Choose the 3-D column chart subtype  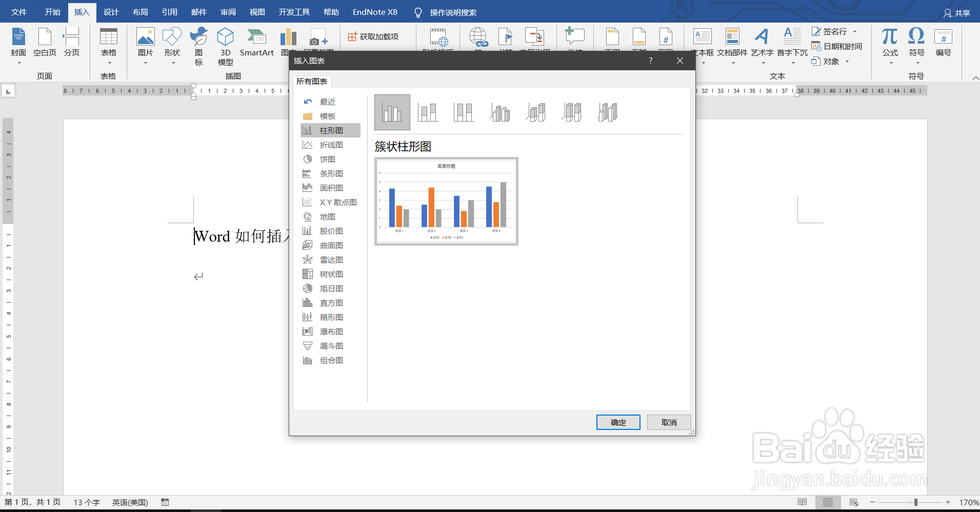pyautogui.click(x=608, y=112)
